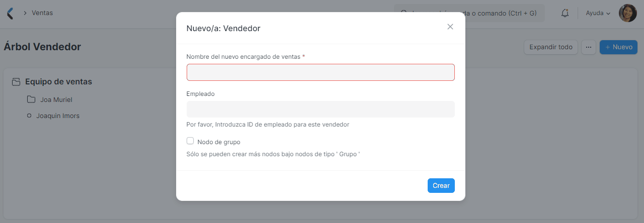
Task: Focus the Nombre del nuevo encargado field
Action: (320, 72)
